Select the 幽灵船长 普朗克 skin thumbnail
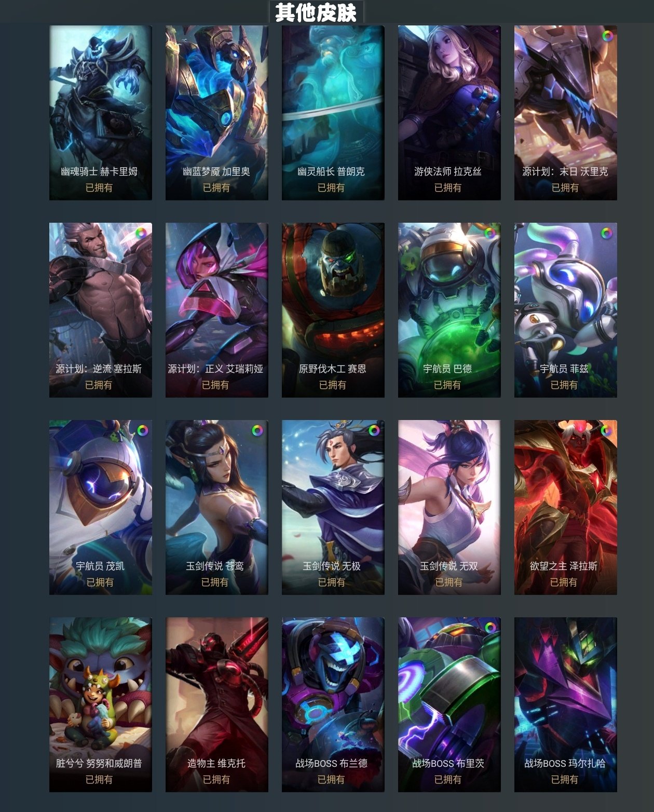The image size is (654, 812). (333, 113)
